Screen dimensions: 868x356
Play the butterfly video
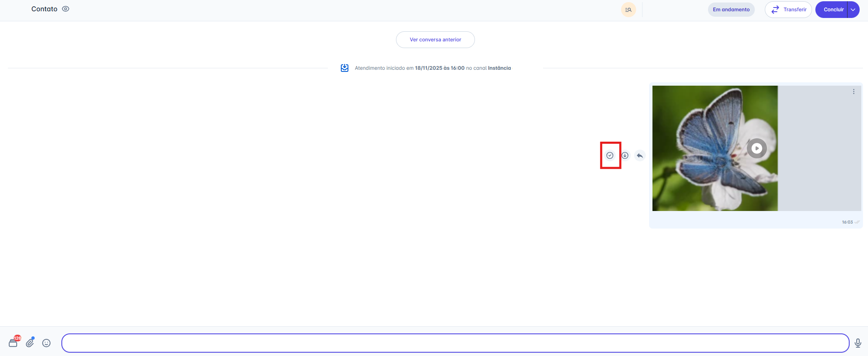(756, 148)
